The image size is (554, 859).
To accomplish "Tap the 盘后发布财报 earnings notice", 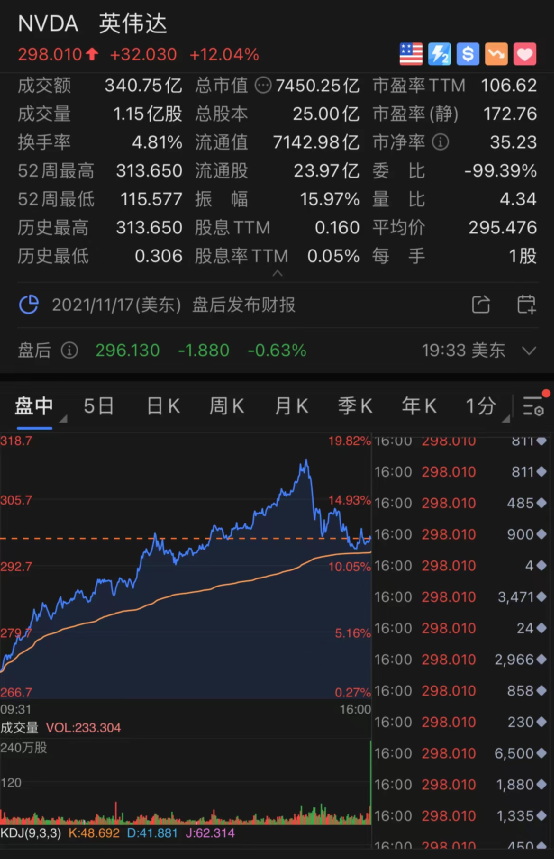I will (244, 305).
